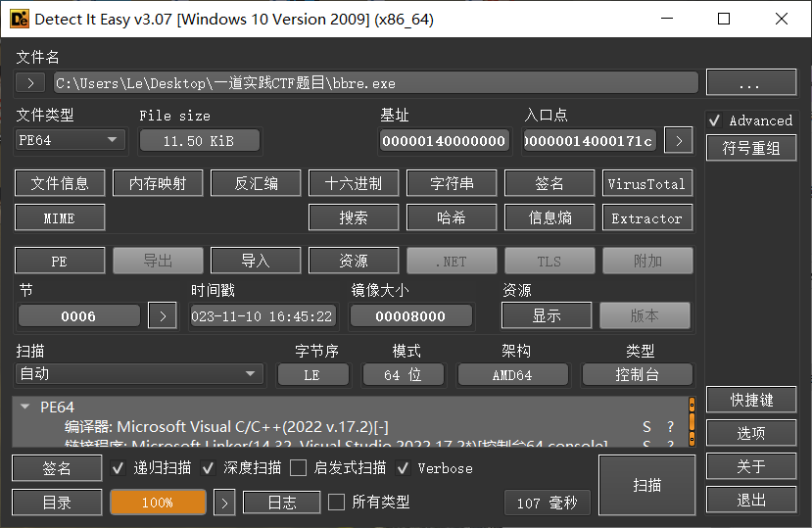Screen dimensions: 812x528
Task: Click the 搜索 search button
Action: pos(354,217)
